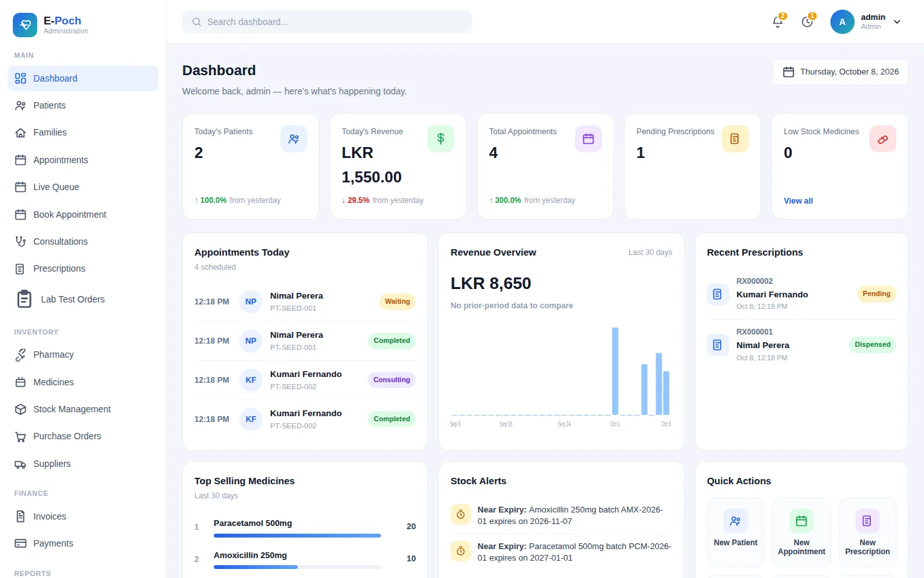Open the clock reminders icon in header
The width and height of the screenshot is (924, 578).
807,22
